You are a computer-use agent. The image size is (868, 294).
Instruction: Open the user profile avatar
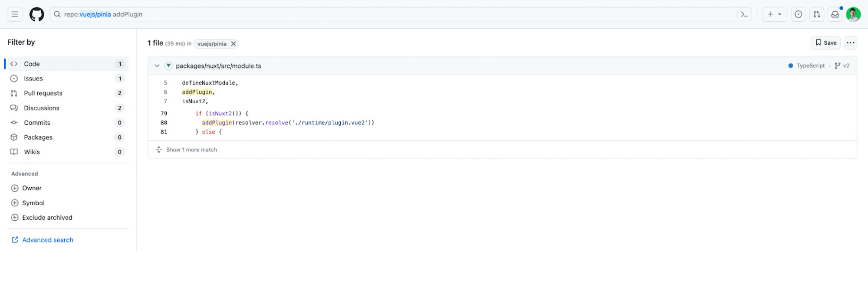click(x=853, y=14)
